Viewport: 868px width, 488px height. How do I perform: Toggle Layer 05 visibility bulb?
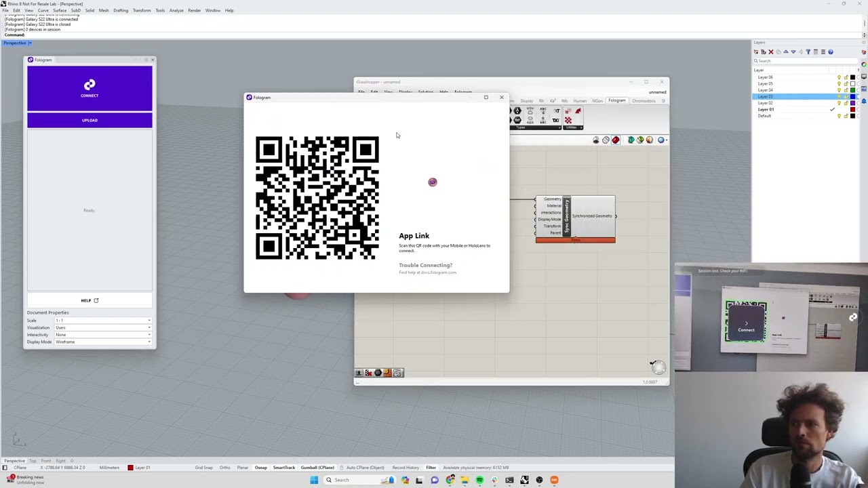click(839, 83)
